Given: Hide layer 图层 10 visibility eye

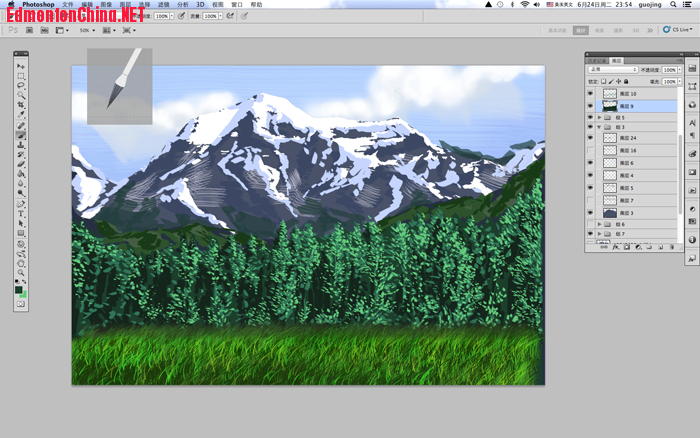Looking at the screenshot, I should pos(590,94).
